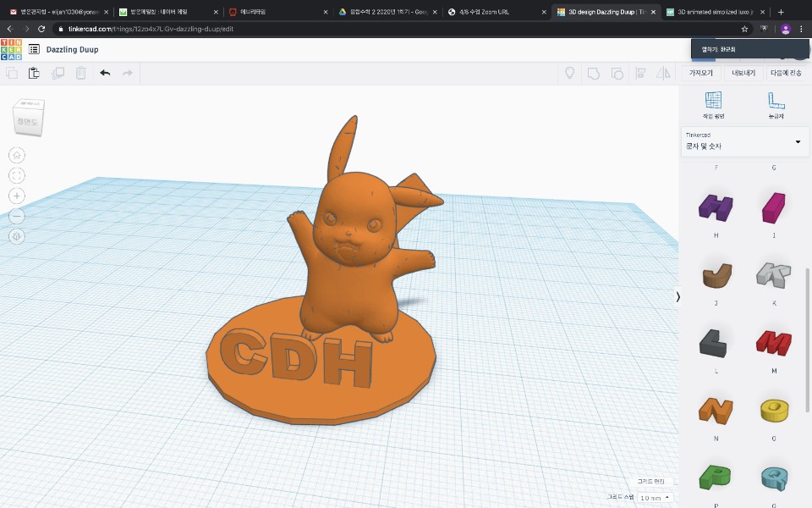Click the Dazzling Duup design name

72,50
